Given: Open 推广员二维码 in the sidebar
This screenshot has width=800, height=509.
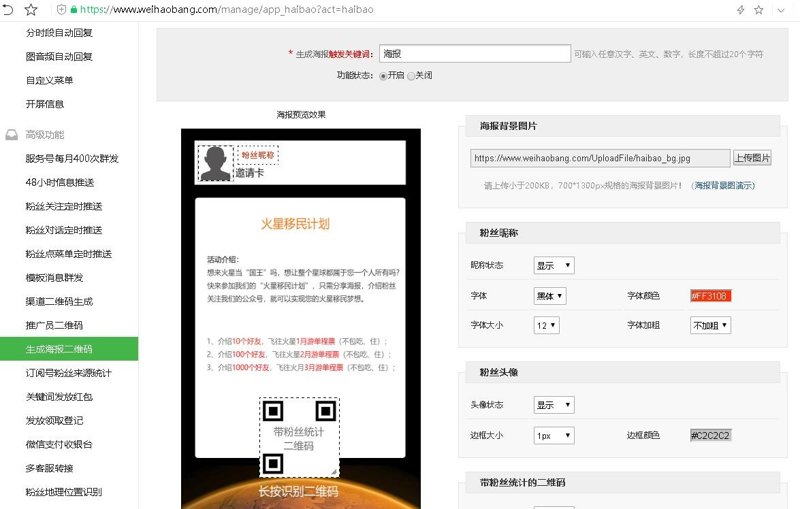Looking at the screenshot, I should (x=55, y=325).
